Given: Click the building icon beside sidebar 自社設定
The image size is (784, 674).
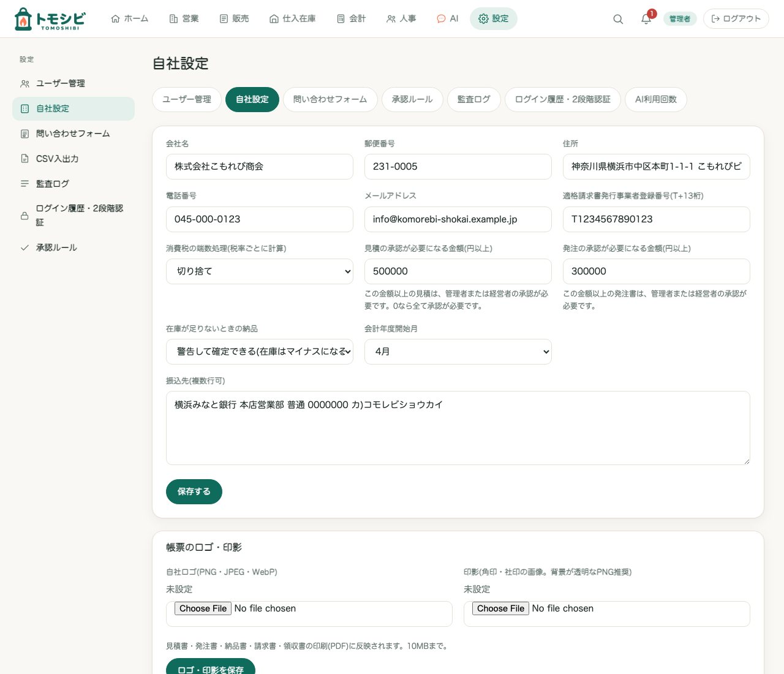Looking at the screenshot, I should click(24, 109).
